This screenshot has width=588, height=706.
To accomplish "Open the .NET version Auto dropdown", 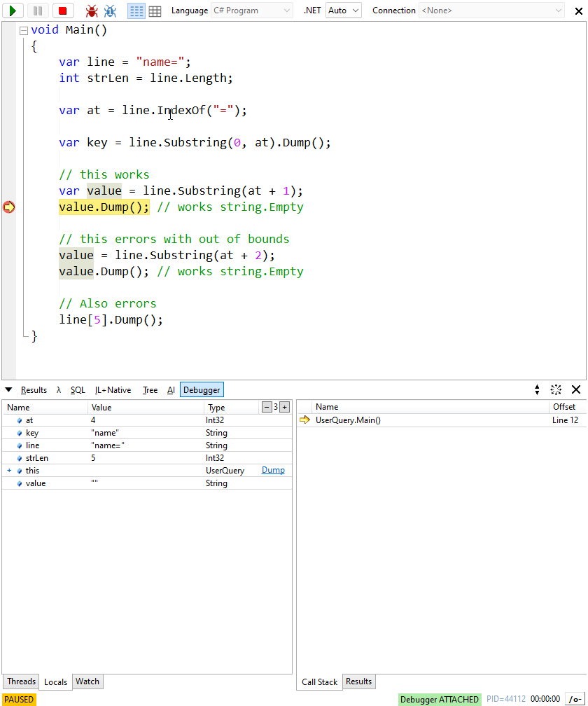I will 344,11.
